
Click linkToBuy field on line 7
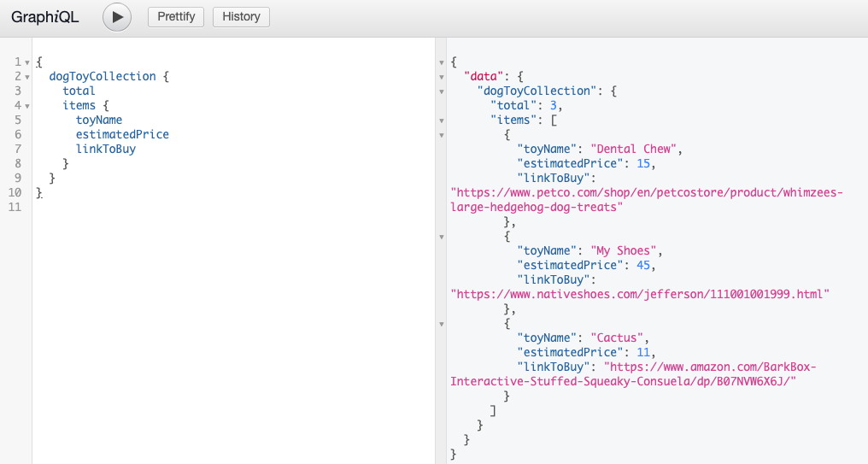pyautogui.click(x=106, y=149)
